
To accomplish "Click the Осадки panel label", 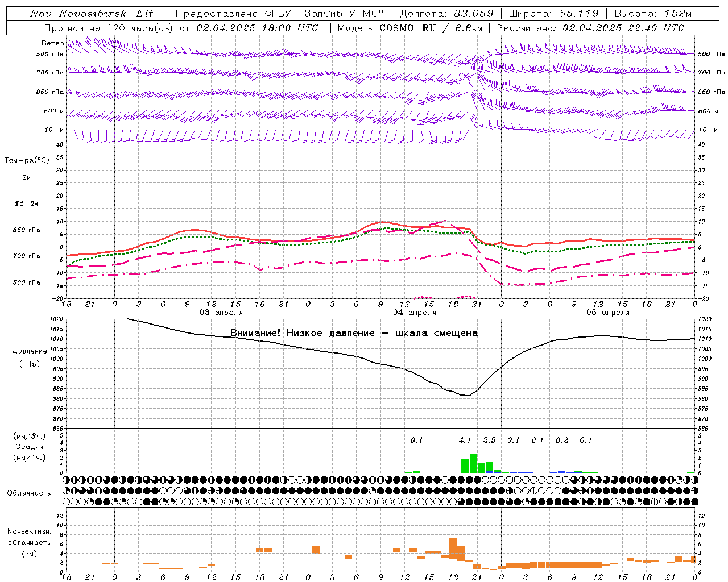I will pyautogui.click(x=30, y=447).
